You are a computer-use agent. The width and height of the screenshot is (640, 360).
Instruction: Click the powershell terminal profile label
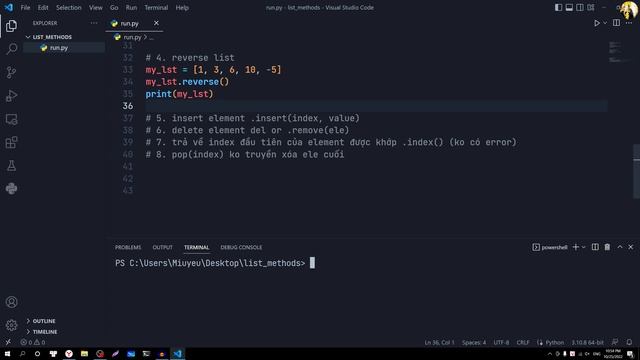(x=550, y=247)
